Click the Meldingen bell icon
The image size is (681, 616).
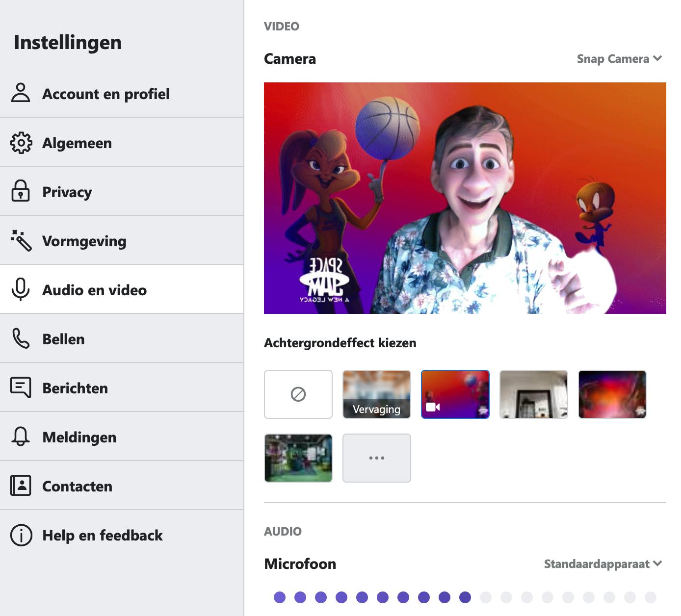click(x=21, y=436)
